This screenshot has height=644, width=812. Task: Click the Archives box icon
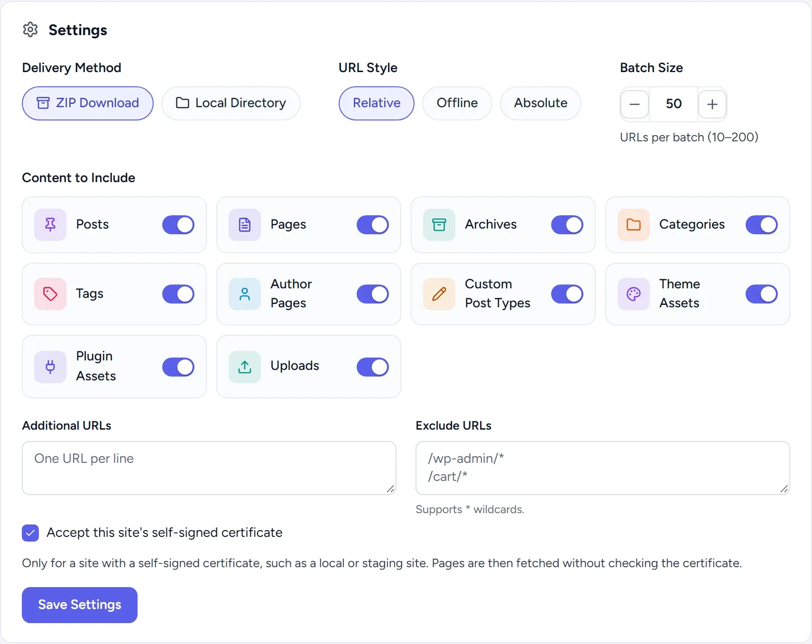click(439, 225)
